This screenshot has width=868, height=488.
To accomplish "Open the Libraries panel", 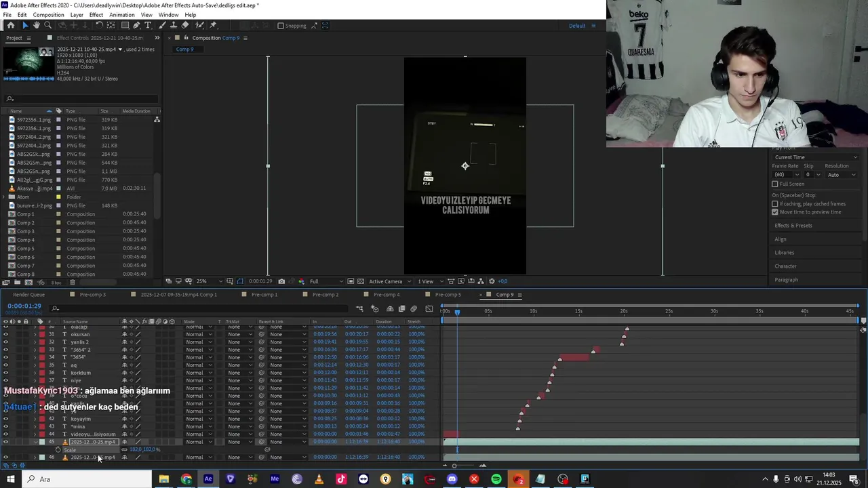I will 785,253.
